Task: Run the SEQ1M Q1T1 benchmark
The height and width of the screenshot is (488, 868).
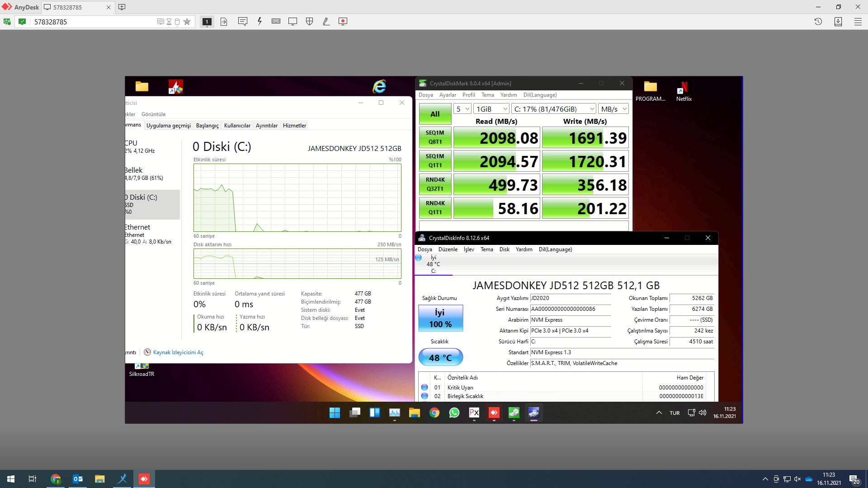Action: click(x=435, y=161)
